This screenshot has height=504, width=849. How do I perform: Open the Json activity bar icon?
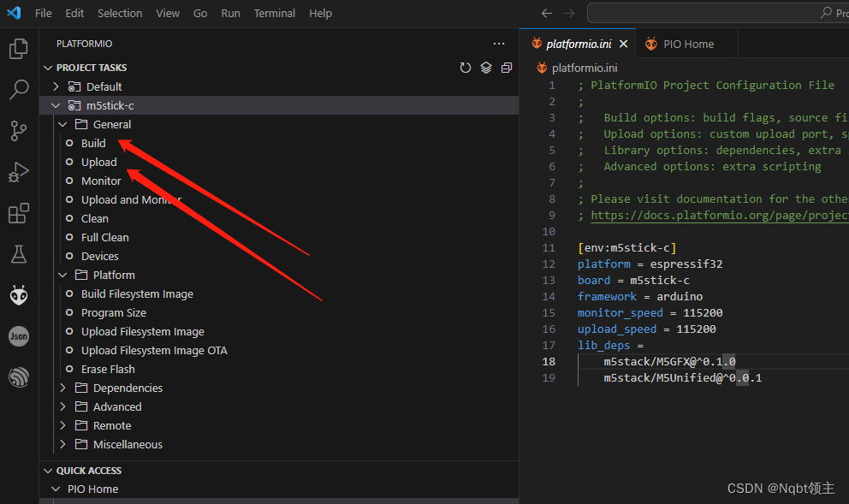pos(19,336)
